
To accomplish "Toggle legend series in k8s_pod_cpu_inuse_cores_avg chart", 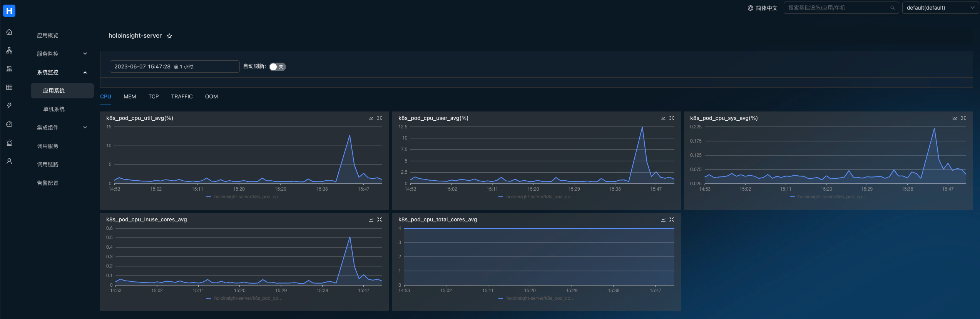I will [x=244, y=298].
